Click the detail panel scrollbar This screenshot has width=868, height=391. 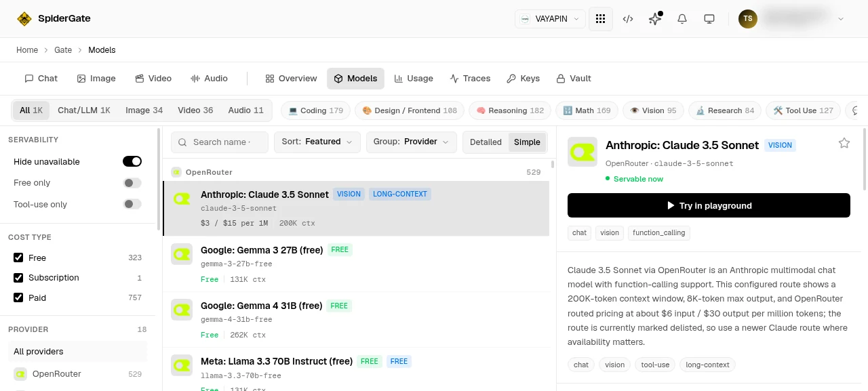tap(865, 159)
